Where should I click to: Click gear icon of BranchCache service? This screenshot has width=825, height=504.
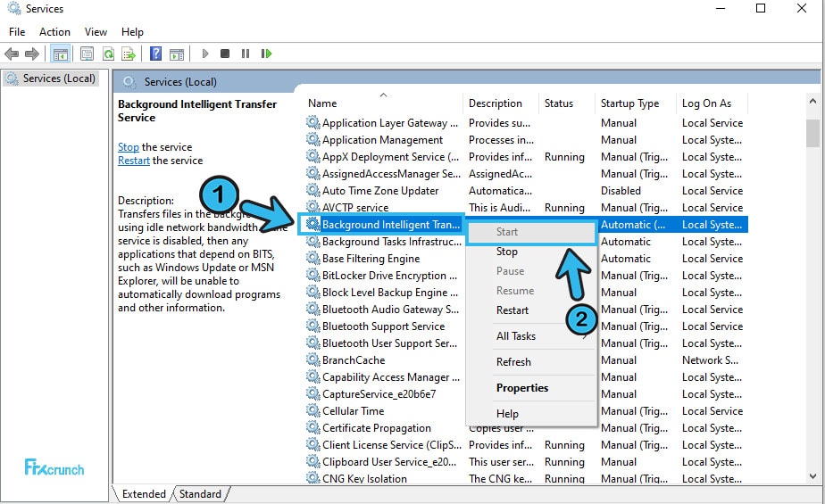[313, 360]
